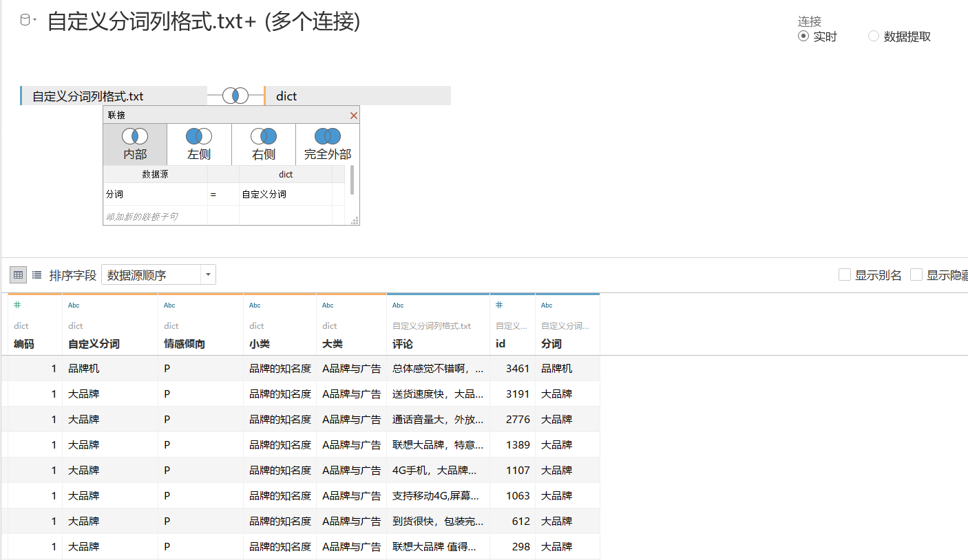Click the id value 1107
This screenshot has width=968, height=560.
pyautogui.click(x=512, y=471)
